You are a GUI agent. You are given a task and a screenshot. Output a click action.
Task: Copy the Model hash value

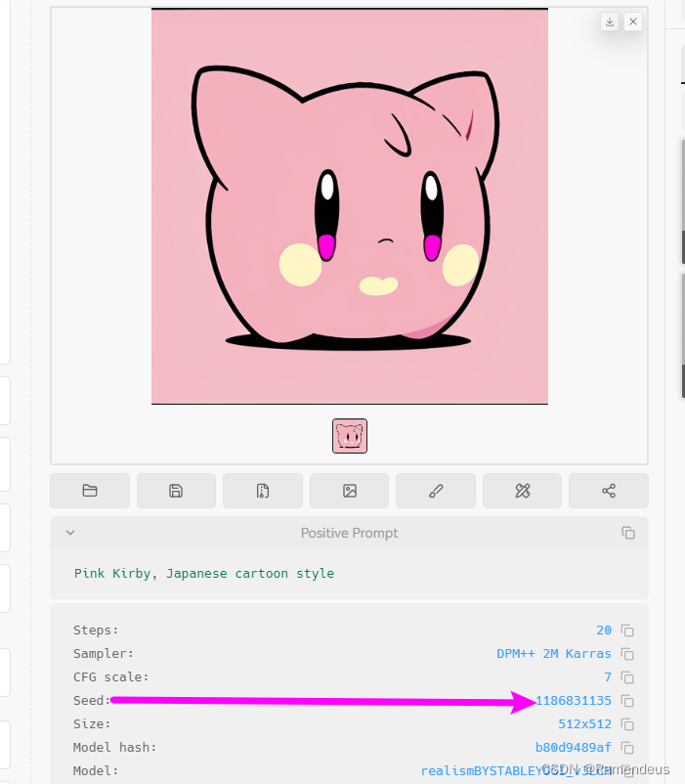click(x=627, y=748)
